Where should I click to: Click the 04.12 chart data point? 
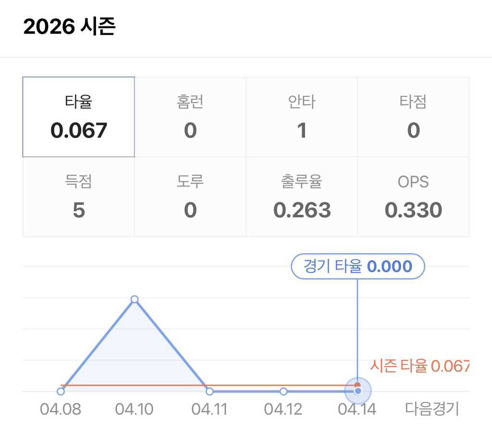pyautogui.click(x=283, y=391)
